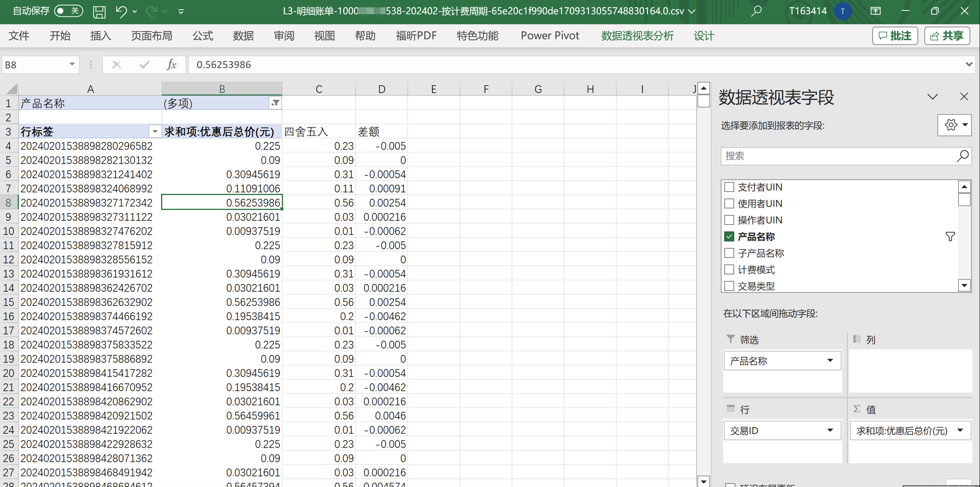The width and height of the screenshot is (980, 487).
Task: Open the file name dropdown in title bar
Action: (x=692, y=11)
